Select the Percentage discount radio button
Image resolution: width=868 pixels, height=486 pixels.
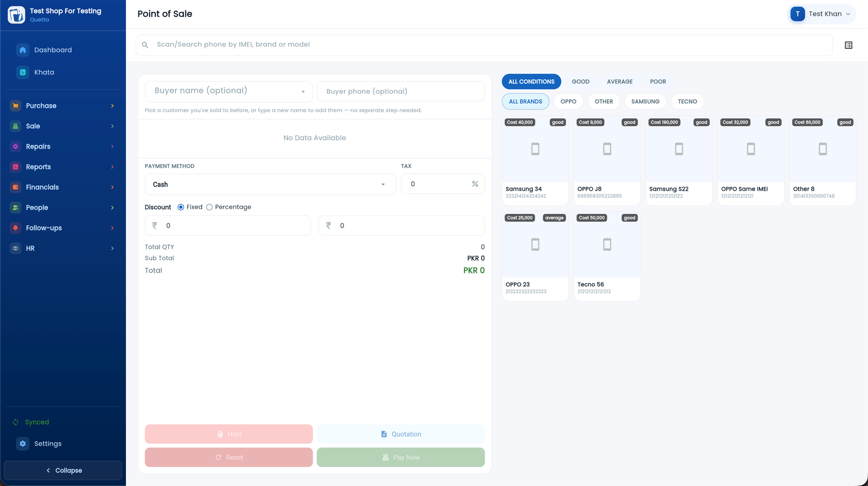click(209, 207)
